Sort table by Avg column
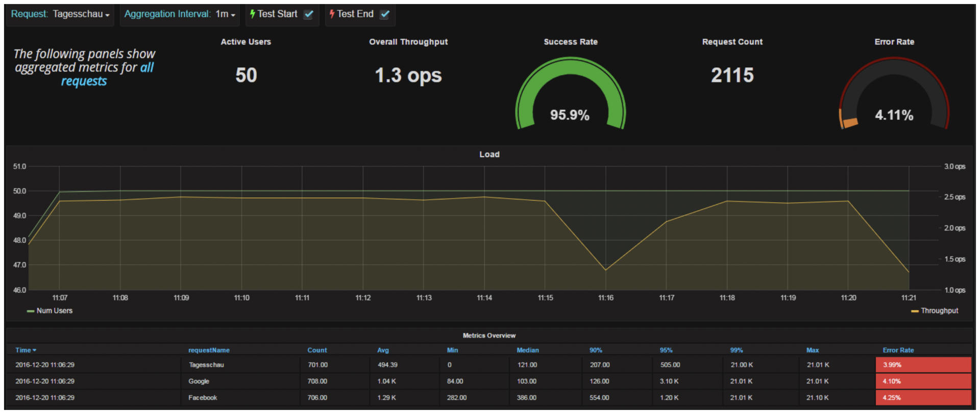 383,350
